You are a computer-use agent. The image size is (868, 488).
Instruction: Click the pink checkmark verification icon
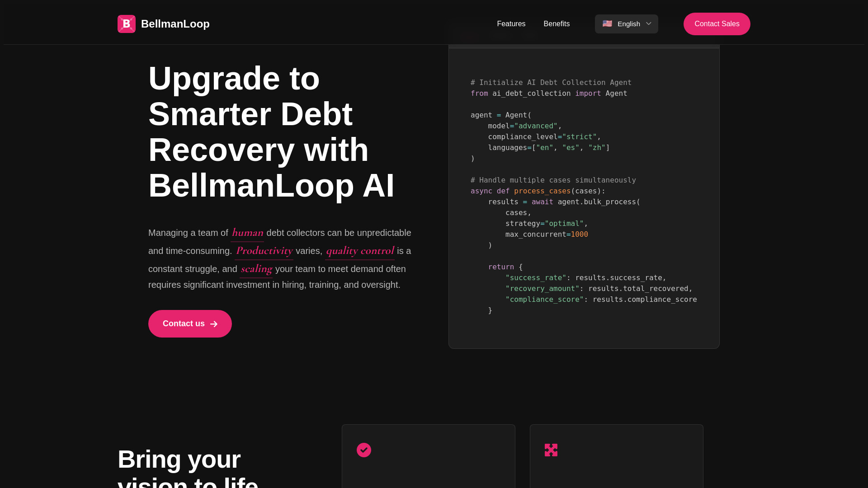tap(363, 450)
